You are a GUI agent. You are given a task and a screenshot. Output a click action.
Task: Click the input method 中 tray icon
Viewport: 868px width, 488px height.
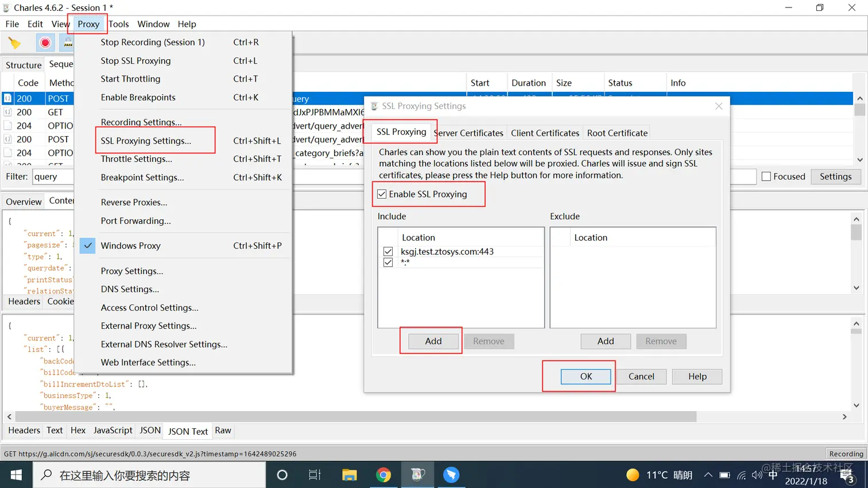point(773,475)
